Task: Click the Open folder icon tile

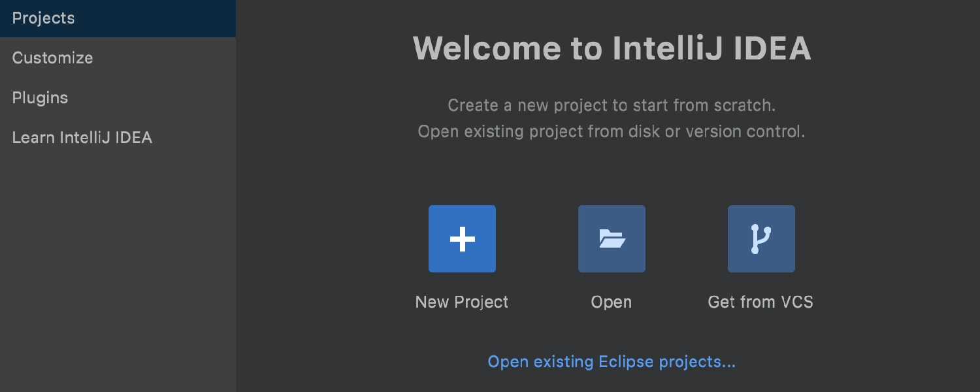Action: (x=612, y=238)
